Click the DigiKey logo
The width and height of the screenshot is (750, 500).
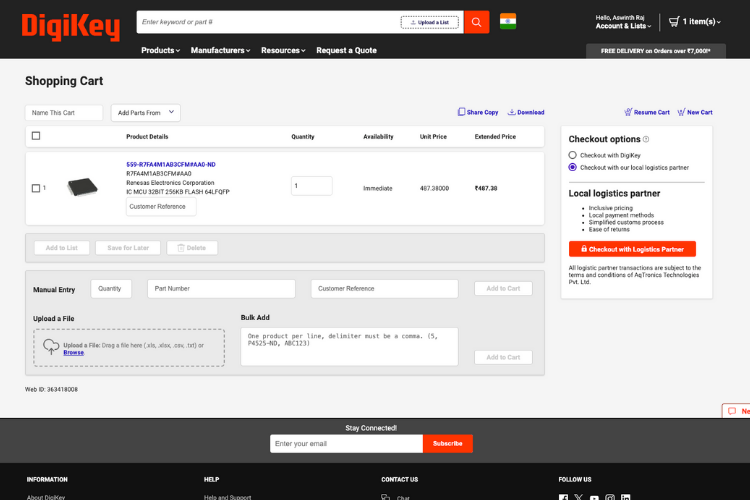click(x=71, y=27)
